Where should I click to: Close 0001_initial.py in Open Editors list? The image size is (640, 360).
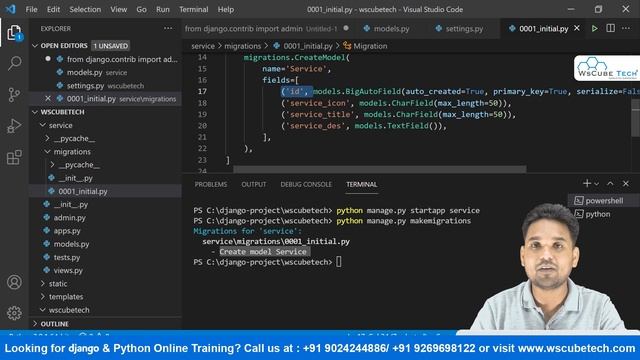pos(48,99)
